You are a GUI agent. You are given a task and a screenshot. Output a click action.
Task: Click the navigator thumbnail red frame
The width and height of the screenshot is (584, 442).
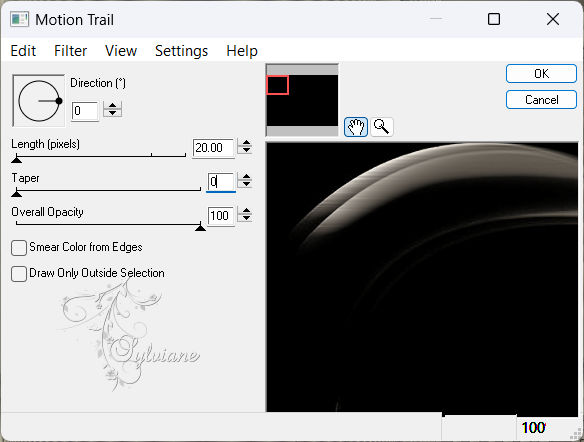(277, 85)
